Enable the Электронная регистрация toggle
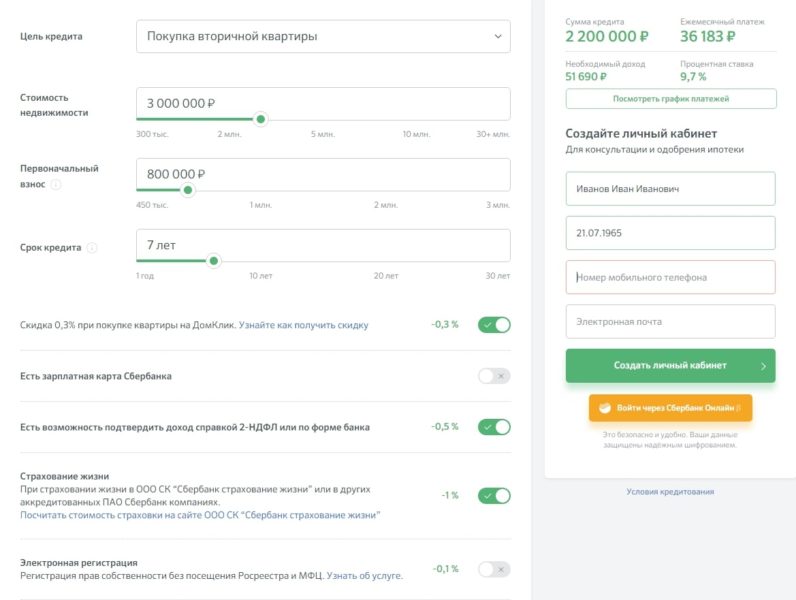Image resolution: width=796 pixels, height=600 pixels. coord(494,569)
